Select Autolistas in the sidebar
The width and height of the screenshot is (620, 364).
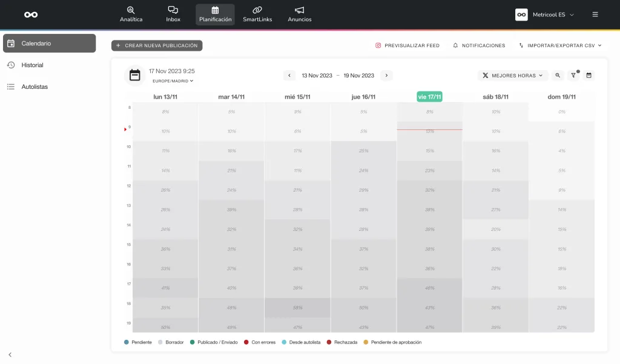click(x=34, y=86)
